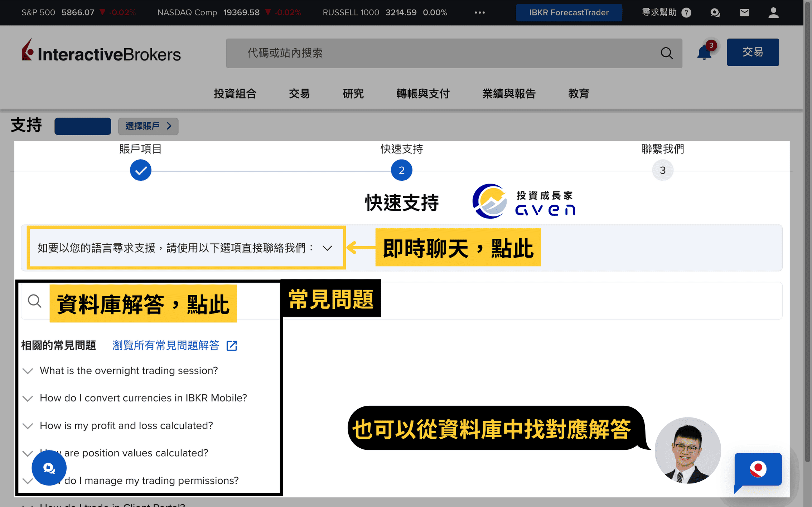Click 選擇賬戶 account selector button
This screenshot has width=812, height=507.
pyautogui.click(x=148, y=126)
